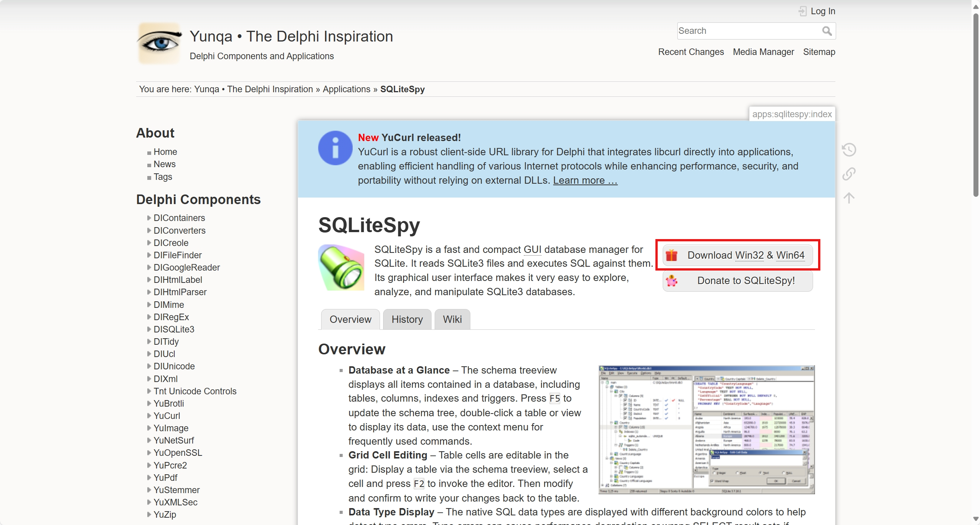The image size is (980, 525).
Task: Follow the Learn more link
Action: 585,181
